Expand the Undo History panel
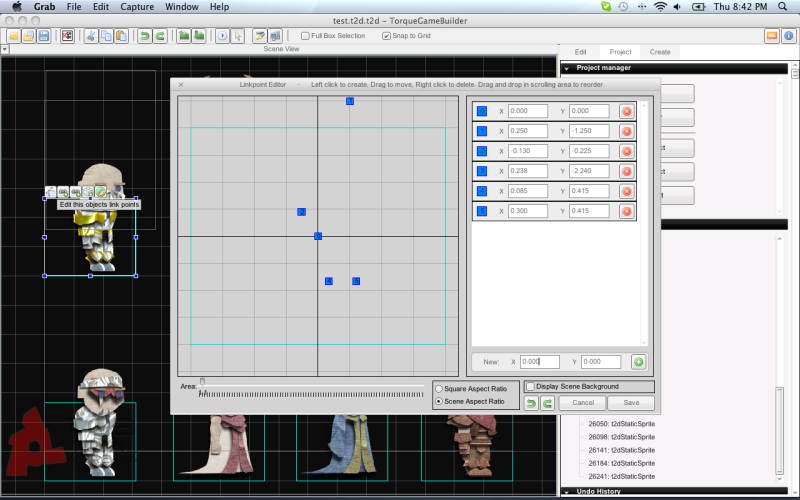This screenshot has height=500, width=800. (566, 491)
